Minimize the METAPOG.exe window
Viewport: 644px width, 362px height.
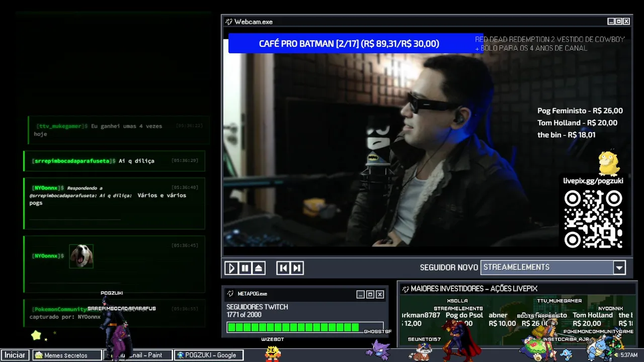pos(360,295)
